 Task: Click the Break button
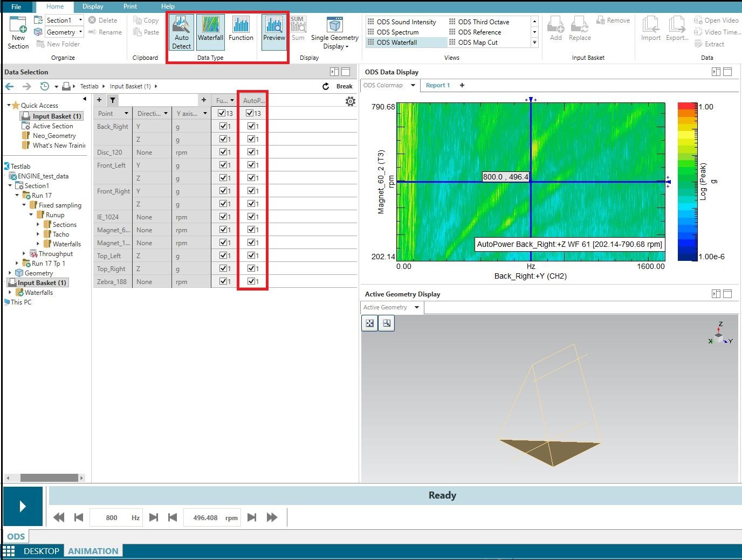point(344,86)
